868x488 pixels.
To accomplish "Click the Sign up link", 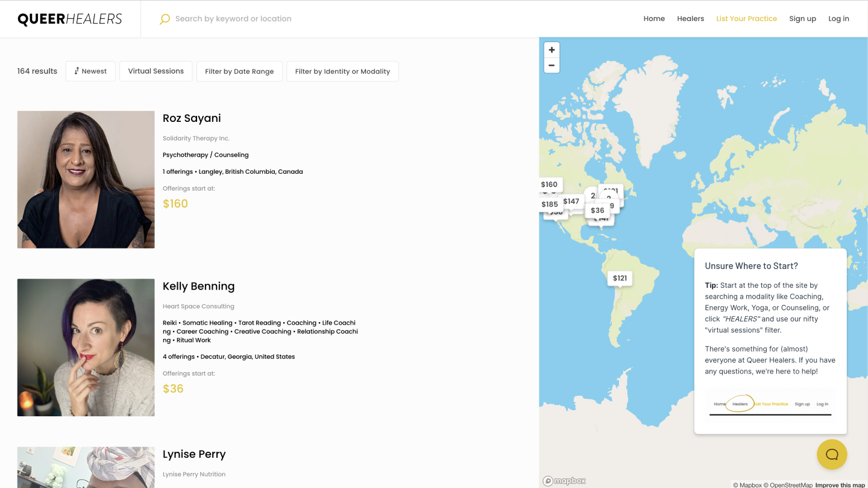I will pos(802,19).
